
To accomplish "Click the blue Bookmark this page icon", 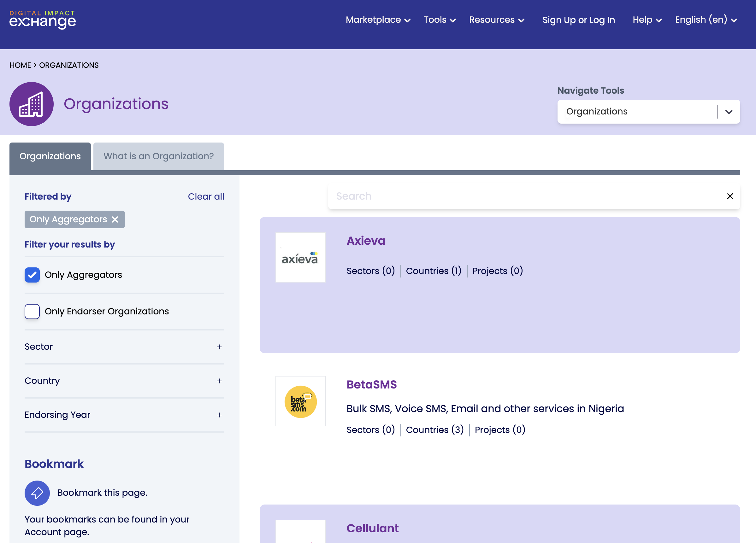I will (x=37, y=493).
